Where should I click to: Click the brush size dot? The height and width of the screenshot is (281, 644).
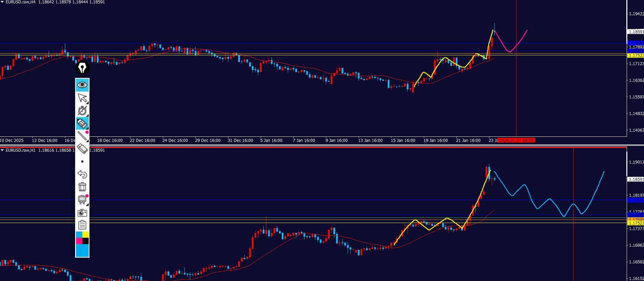[x=82, y=162]
